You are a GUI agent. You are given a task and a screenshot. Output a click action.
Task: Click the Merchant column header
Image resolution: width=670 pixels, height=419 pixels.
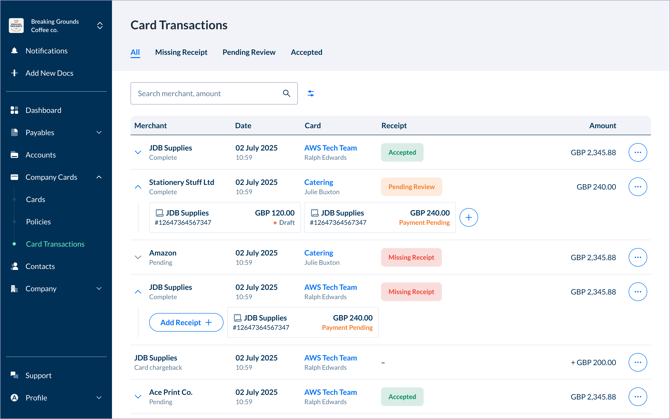point(150,126)
